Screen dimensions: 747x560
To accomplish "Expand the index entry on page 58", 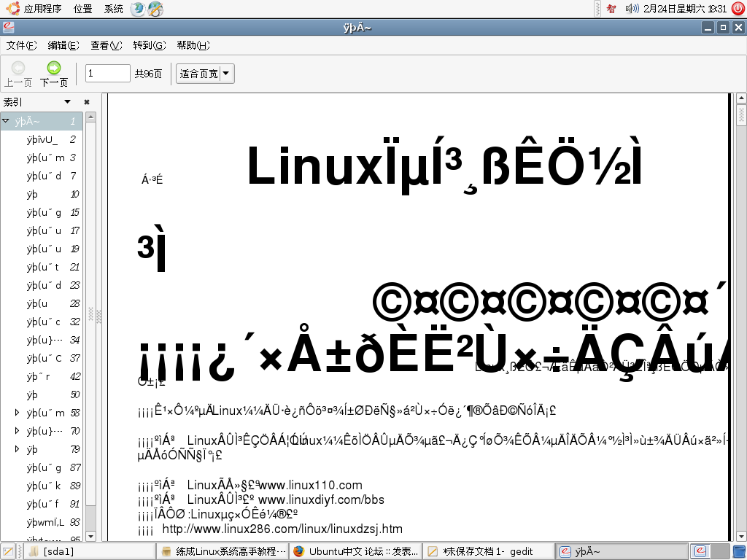I will point(18,413).
